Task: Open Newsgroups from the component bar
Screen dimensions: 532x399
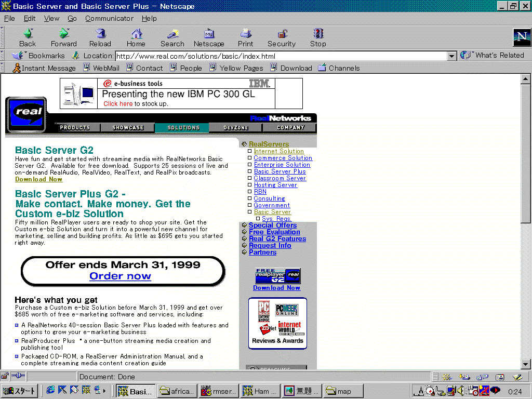Action: [x=482, y=377]
